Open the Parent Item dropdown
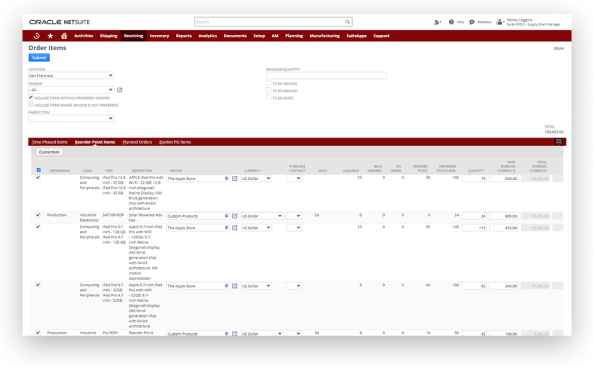 pos(71,119)
